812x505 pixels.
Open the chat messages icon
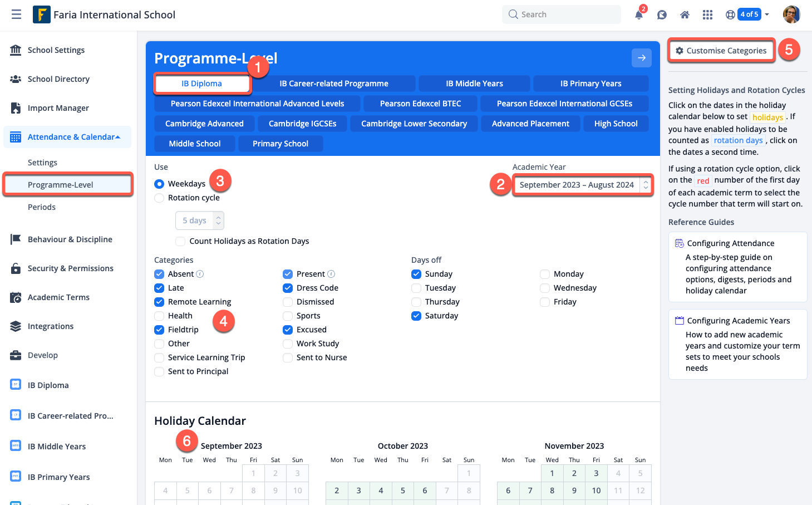pyautogui.click(x=662, y=15)
